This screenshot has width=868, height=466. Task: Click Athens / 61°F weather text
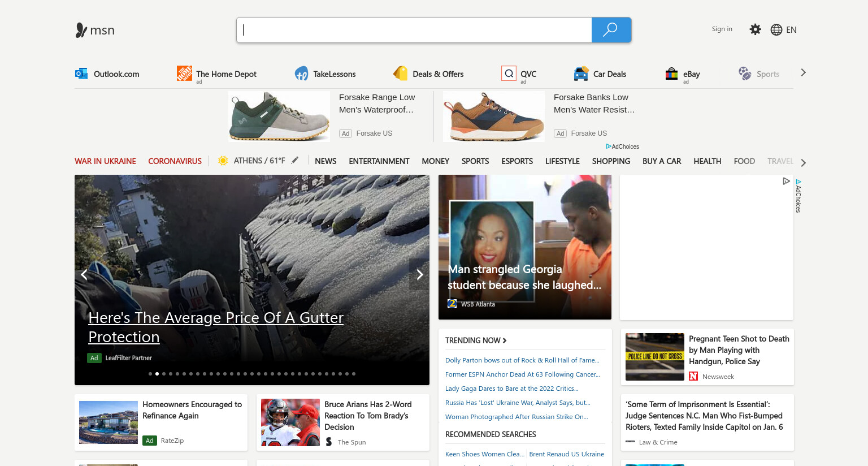pyautogui.click(x=259, y=161)
